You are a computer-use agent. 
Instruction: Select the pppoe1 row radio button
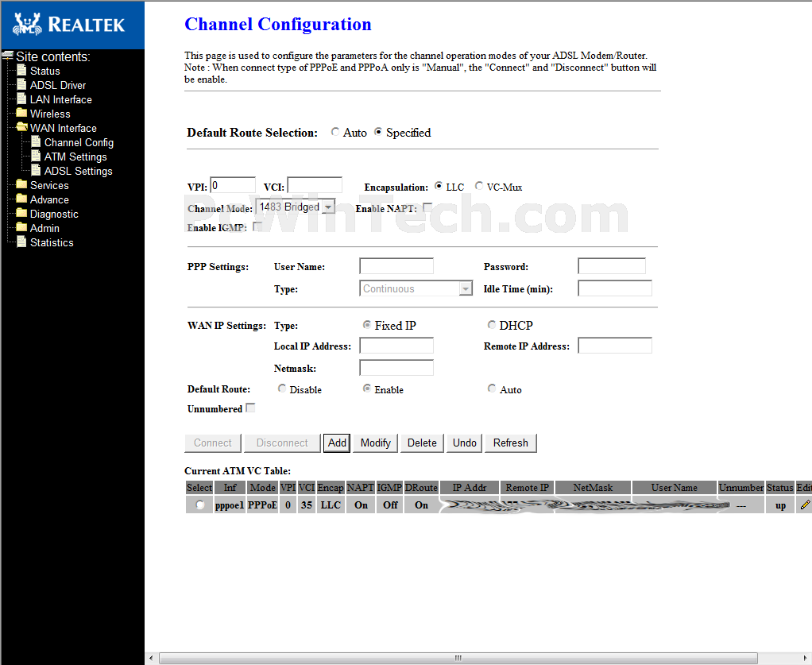coord(200,505)
